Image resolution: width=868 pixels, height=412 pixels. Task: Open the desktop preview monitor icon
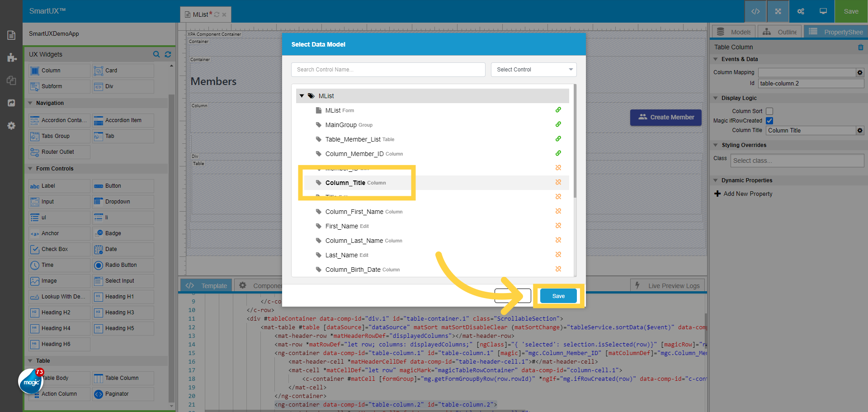823,11
